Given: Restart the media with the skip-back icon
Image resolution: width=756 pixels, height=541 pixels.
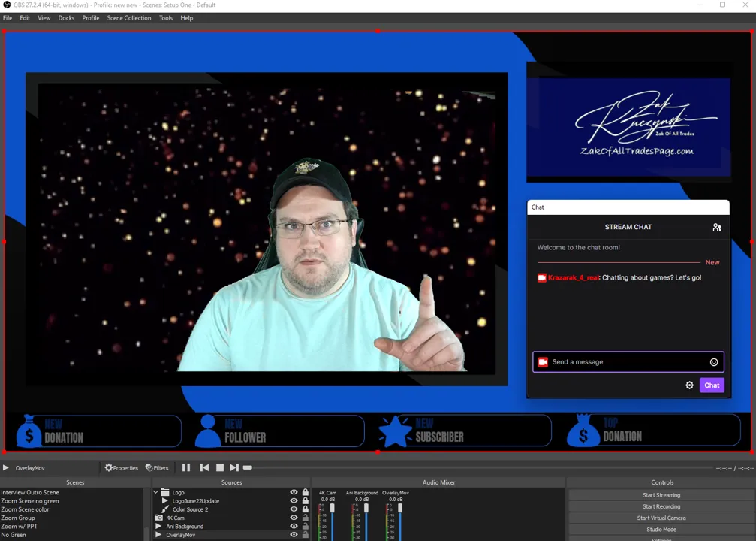Looking at the screenshot, I should tap(204, 467).
